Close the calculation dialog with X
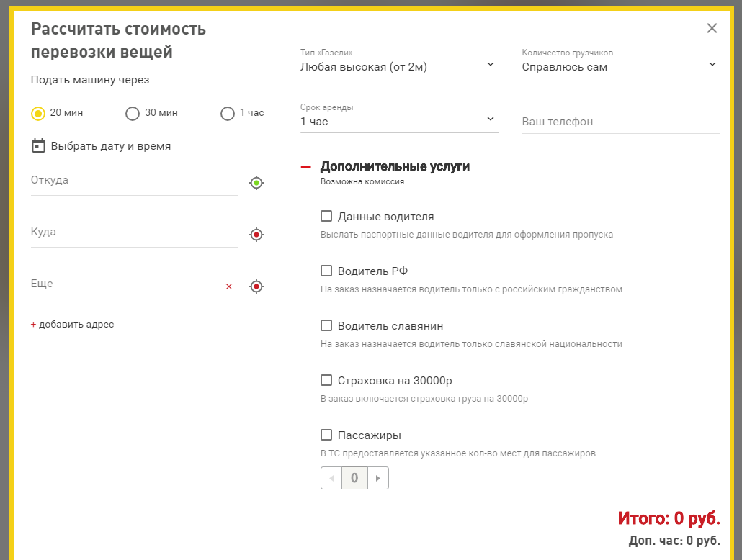The height and width of the screenshot is (560, 742). click(x=712, y=29)
